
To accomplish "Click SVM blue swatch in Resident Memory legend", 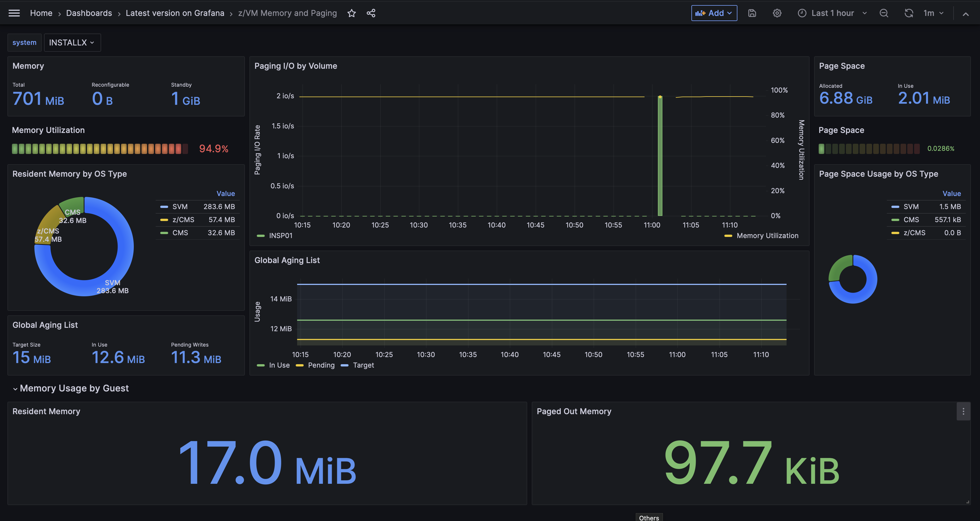I will pos(164,207).
